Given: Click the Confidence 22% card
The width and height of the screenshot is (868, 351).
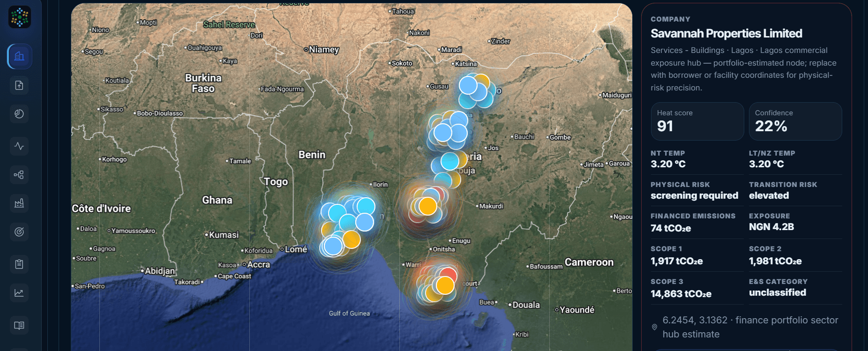Looking at the screenshot, I should pos(795,121).
